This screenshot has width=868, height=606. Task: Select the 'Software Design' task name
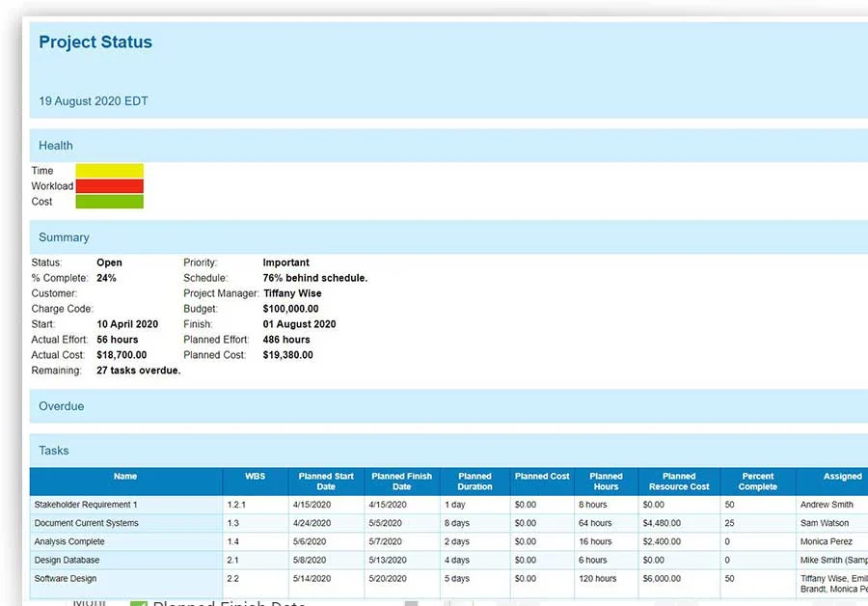point(66,578)
